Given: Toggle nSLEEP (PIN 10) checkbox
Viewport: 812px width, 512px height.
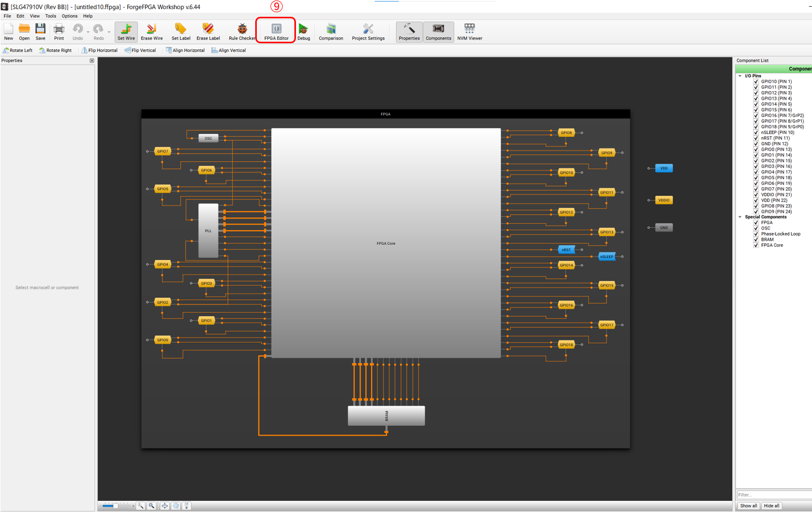Looking at the screenshot, I should click(756, 132).
